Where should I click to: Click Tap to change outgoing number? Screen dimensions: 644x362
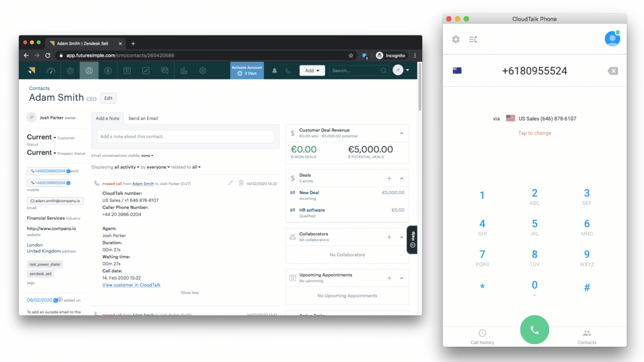click(535, 133)
